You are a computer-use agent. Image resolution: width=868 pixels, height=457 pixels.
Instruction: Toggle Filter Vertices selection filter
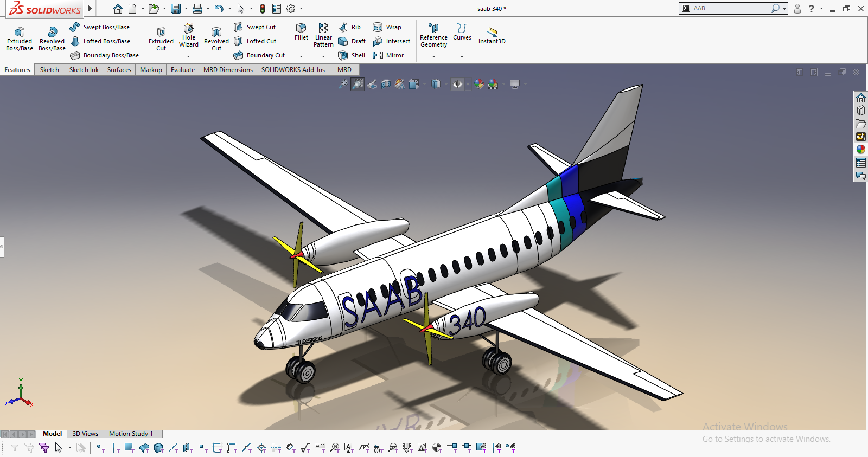101,448
